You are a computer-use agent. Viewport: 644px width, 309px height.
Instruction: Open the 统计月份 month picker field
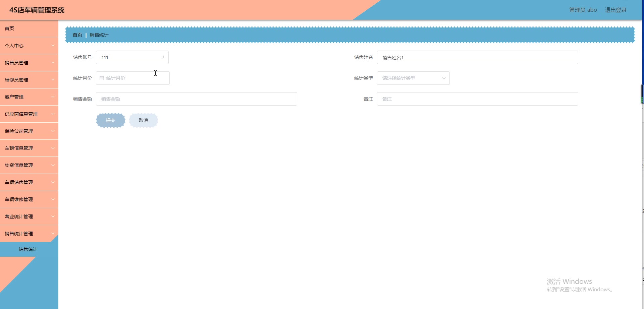133,78
